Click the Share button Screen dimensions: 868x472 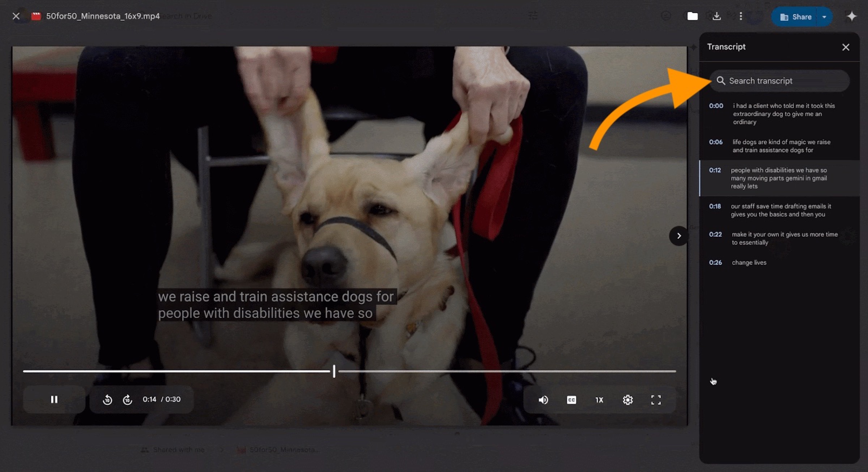[x=795, y=17]
